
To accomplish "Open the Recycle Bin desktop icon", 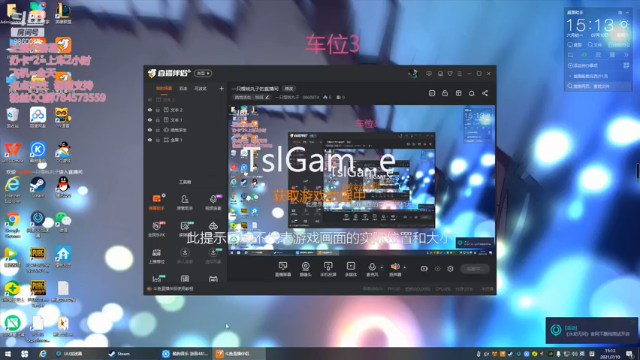I will pyautogui.click(x=12, y=118).
